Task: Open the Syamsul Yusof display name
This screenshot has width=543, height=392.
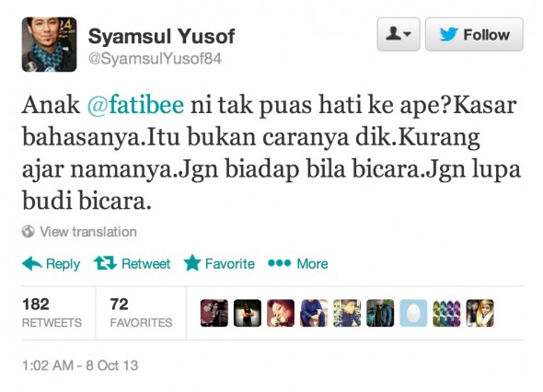Action: click(161, 37)
